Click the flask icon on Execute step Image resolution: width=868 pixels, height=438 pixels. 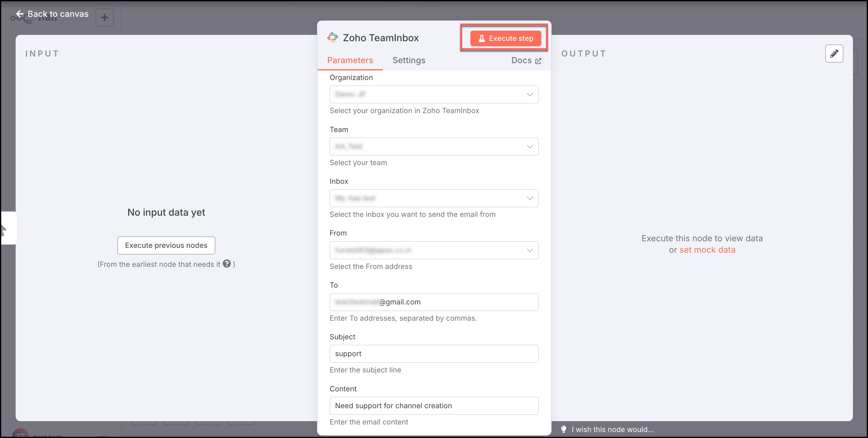point(482,39)
